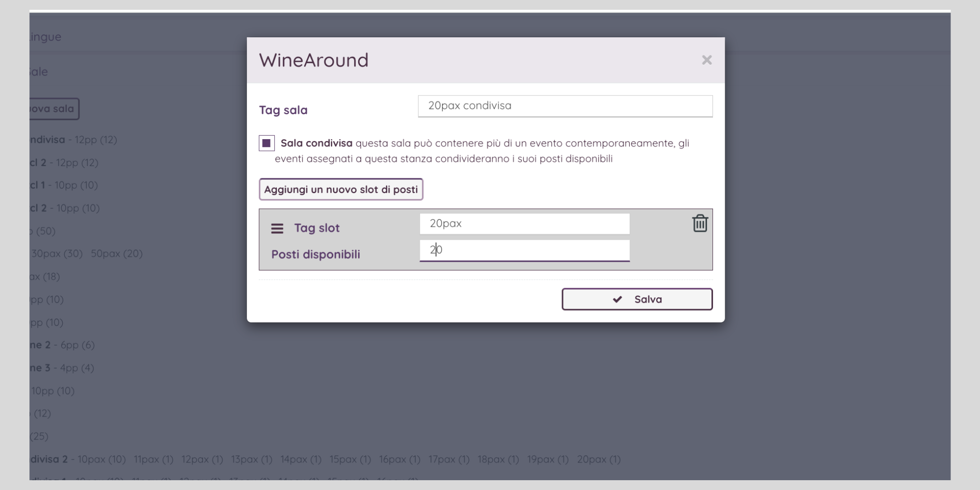Image resolution: width=980 pixels, height=490 pixels.
Task: Click the background slot '19pax (1)' in divisa 2 row
Action: pos(548,460)
